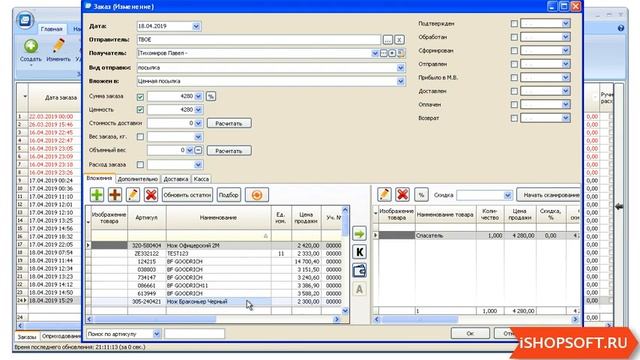The image size is (640, 360).
Task: Click Расчитать next to Стоимость доставки
Action: 229,123
